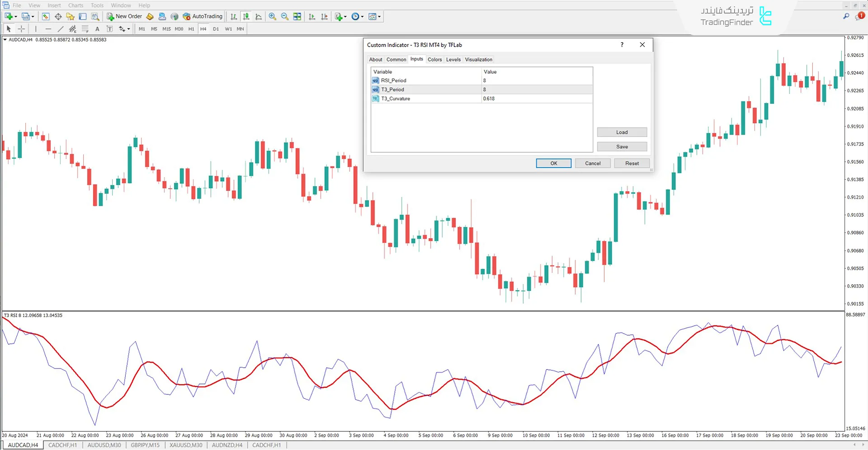Click the Zoom In magnifier icon
868x450 pixels.
coord(272,16)
